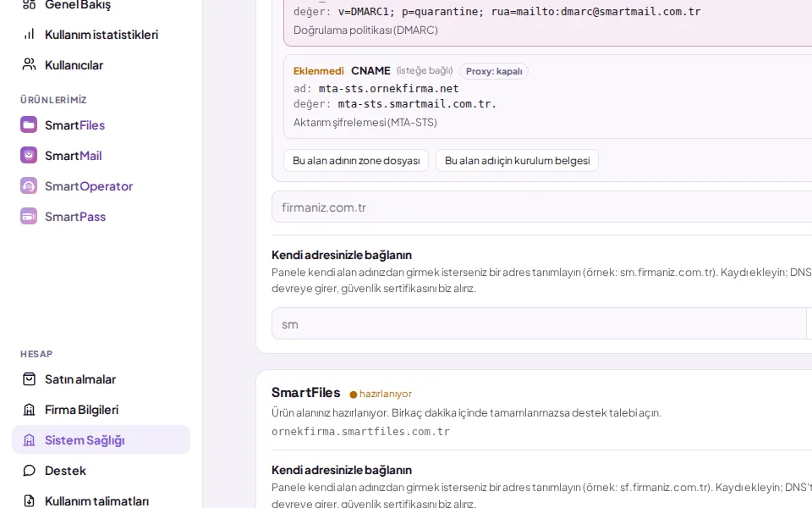
Task: Open Kullanım istatistikleri in the sidebar
Action: pyautogui.click(x=101, y=34)
